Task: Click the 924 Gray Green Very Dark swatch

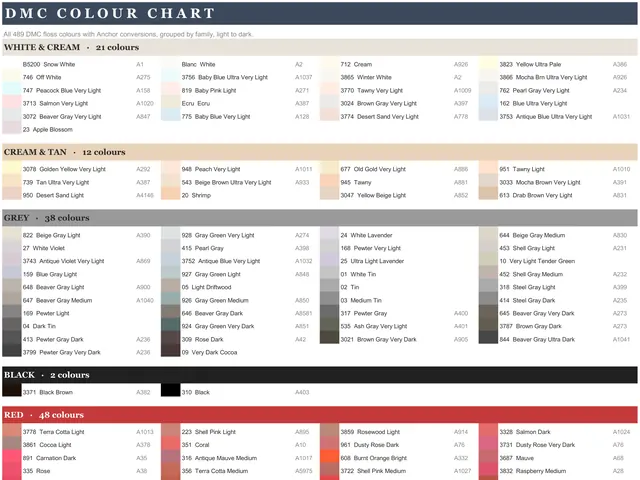Action: pyautogui.click(x=170, y=326)
